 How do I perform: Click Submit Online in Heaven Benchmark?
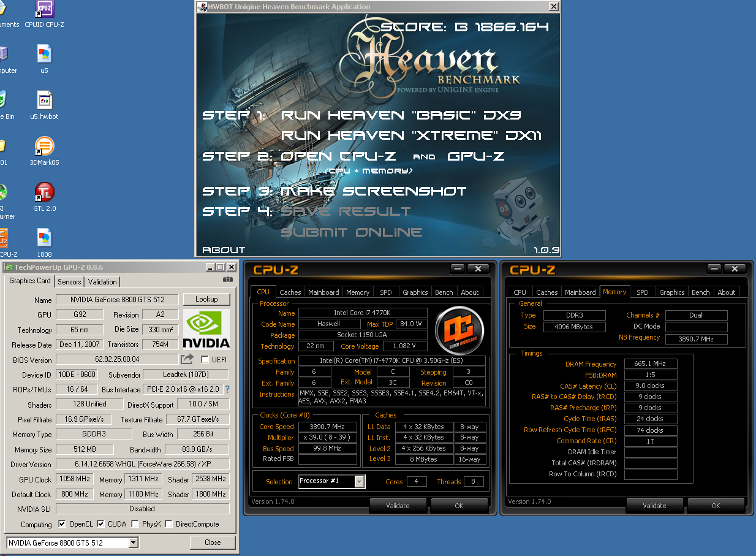pyautogui.click(x=352, y=232)
